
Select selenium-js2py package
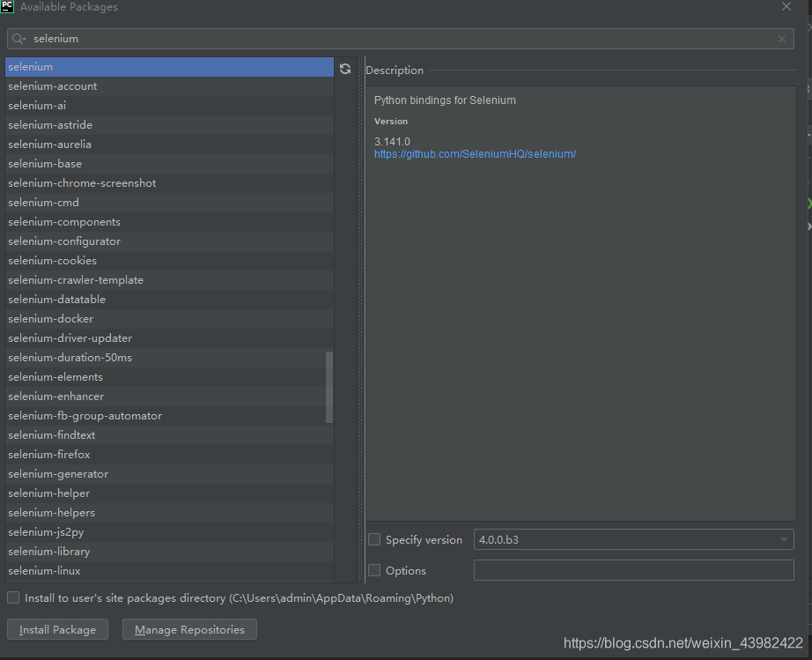coord(169,532)
